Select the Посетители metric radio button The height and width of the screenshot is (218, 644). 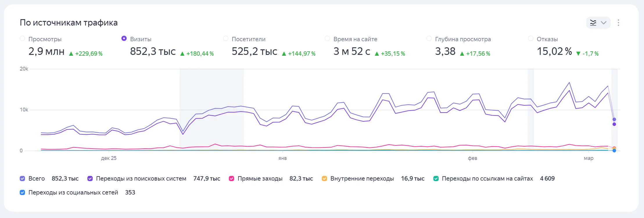coord(226,39)
